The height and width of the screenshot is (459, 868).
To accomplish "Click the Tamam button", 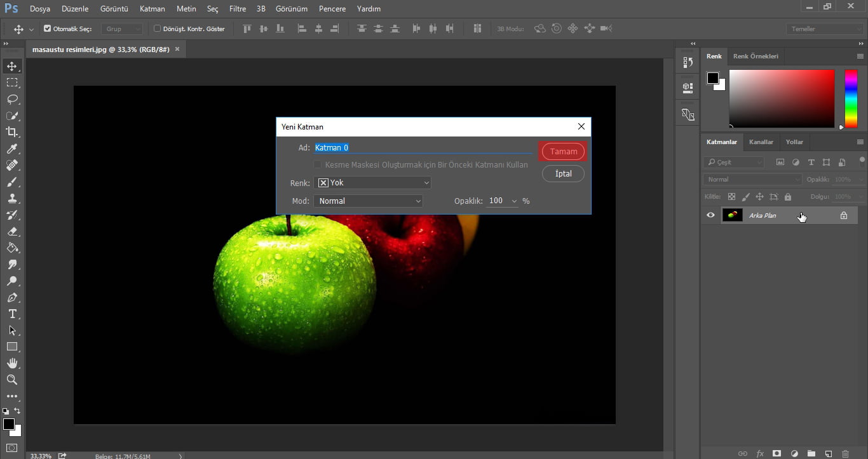I will coord(562,151).
